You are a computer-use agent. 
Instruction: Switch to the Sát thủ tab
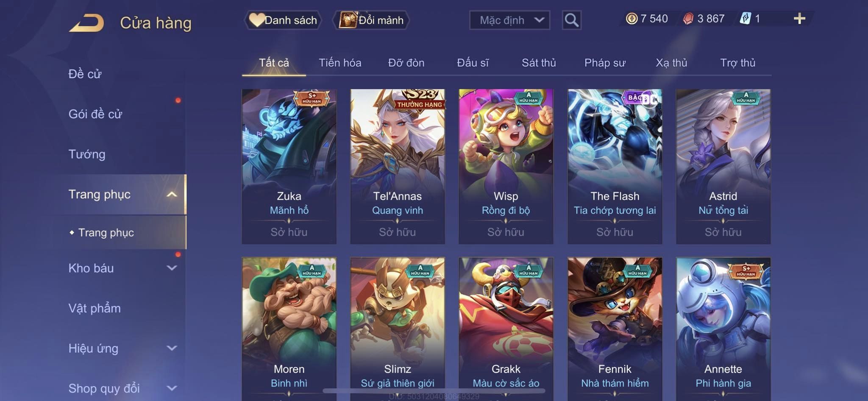[539, 63]
